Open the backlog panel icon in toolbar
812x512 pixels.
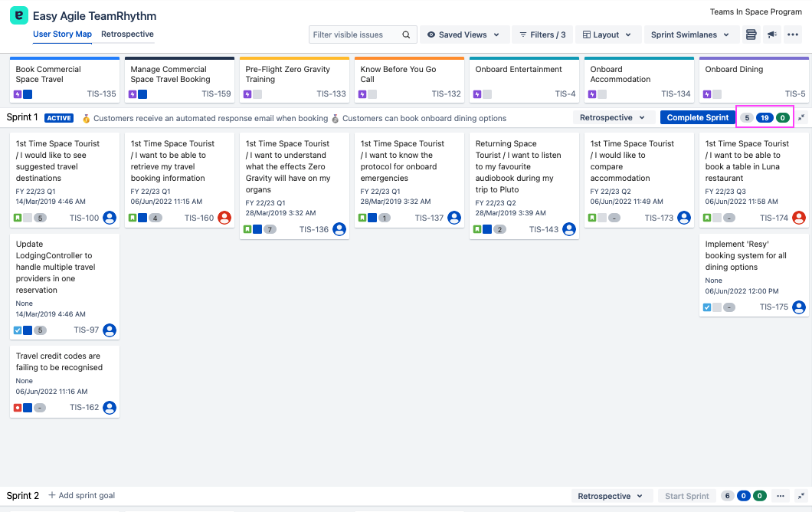point(751,34)
